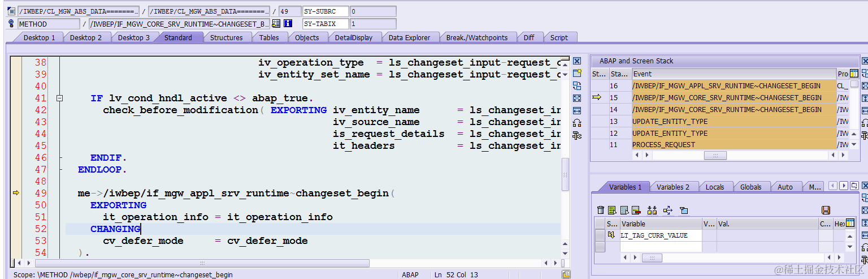Open the Desktop 3 tab
Screen dimensions: 868x279
(134, 37)
